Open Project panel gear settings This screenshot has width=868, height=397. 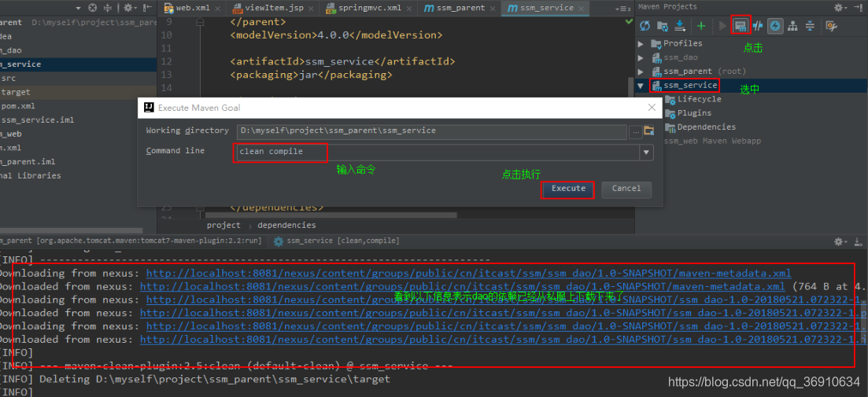(129, 8)
